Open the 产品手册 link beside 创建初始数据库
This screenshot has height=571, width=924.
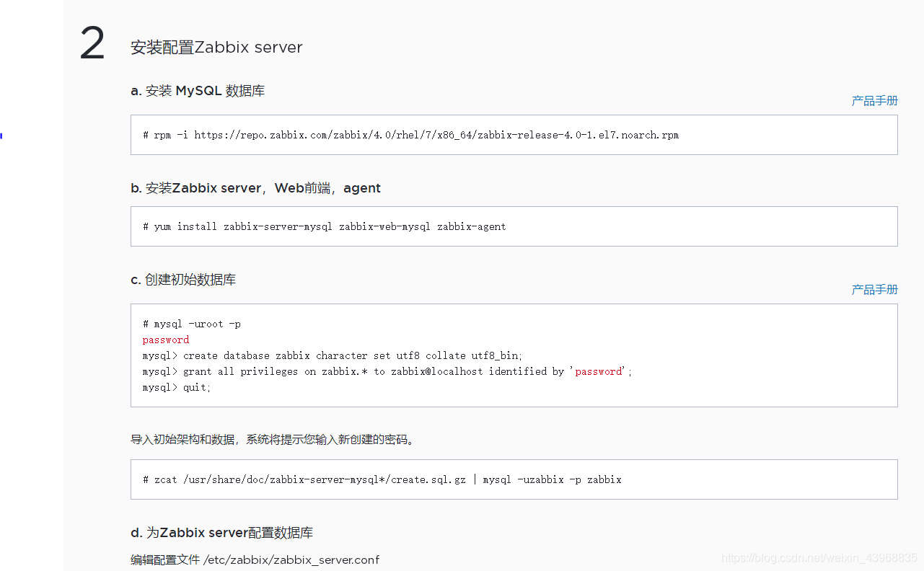(x=874, y=290)
